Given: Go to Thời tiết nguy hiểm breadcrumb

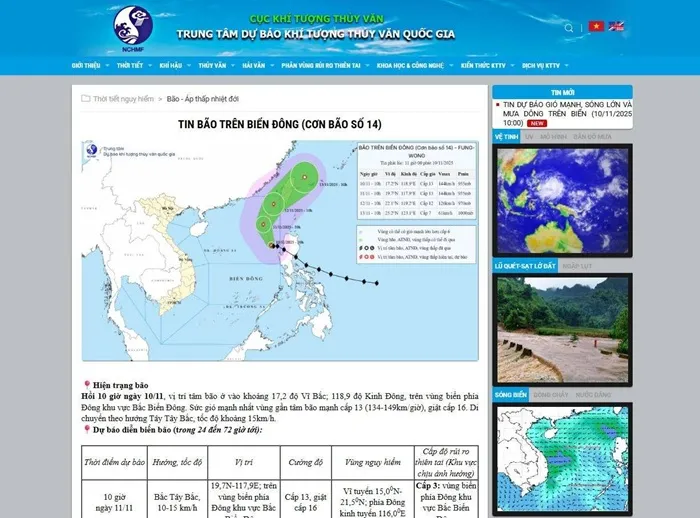Looking at the screenshot, I should pyautogui.click(x=123, y=99).
